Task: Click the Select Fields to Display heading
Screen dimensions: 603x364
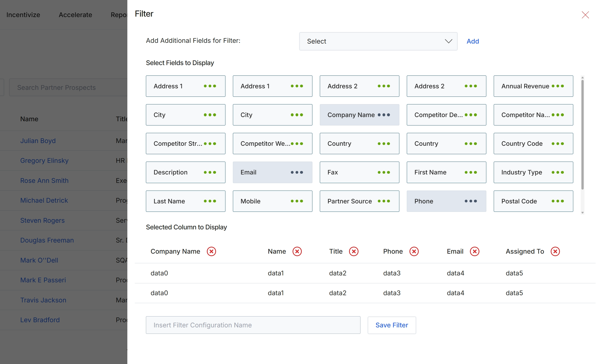Action: (180, 63)
